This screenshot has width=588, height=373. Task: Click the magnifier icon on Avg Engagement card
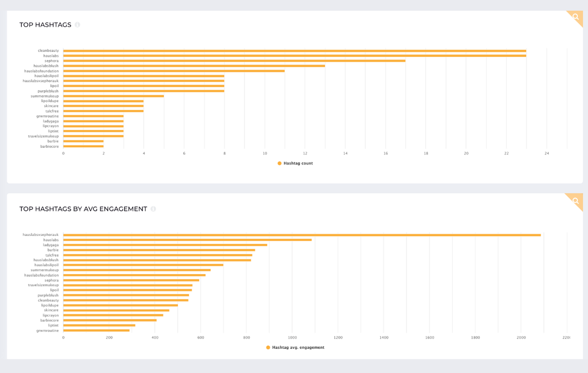(576, 201)
